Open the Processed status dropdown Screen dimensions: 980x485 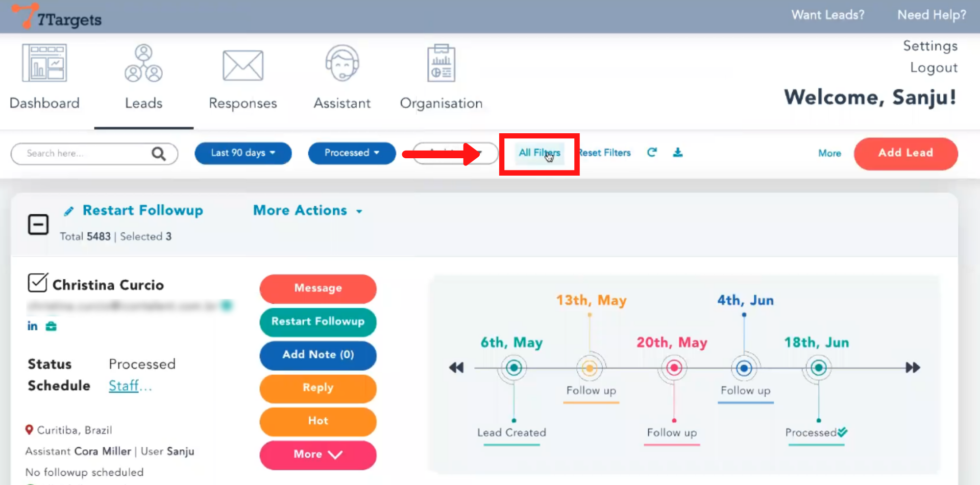[352, 153]
